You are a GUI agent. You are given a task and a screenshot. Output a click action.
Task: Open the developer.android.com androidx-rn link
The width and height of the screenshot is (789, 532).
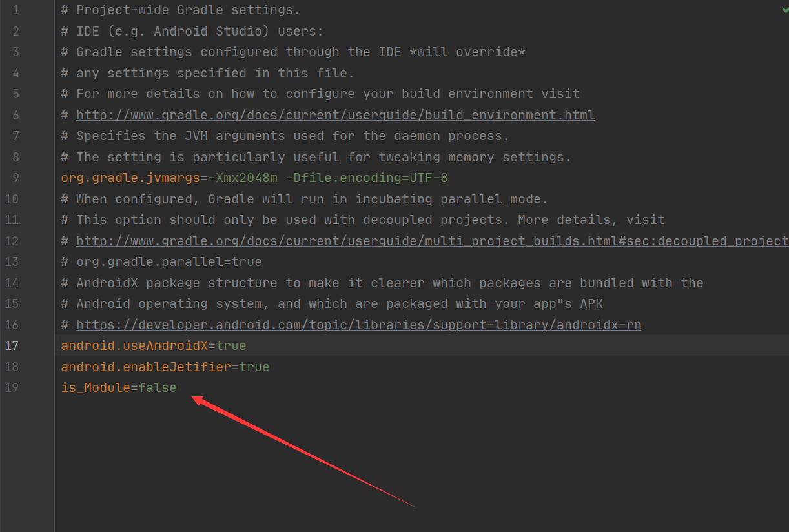358,325
